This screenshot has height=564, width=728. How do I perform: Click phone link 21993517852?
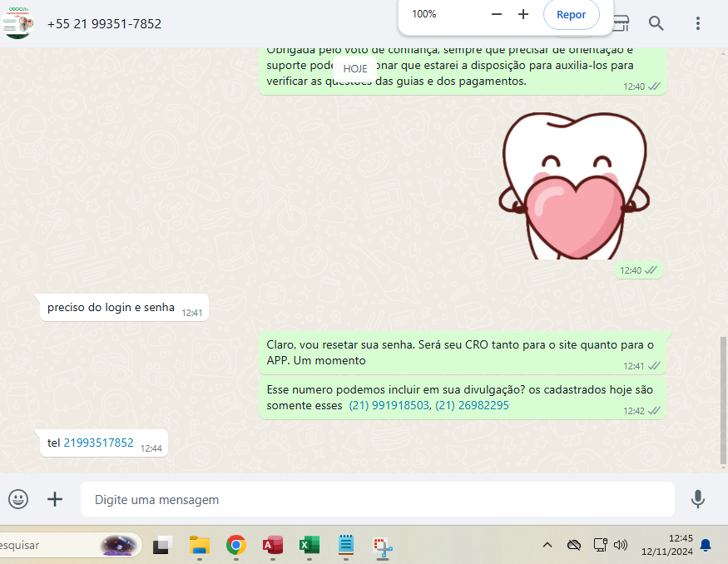(98, 443)
